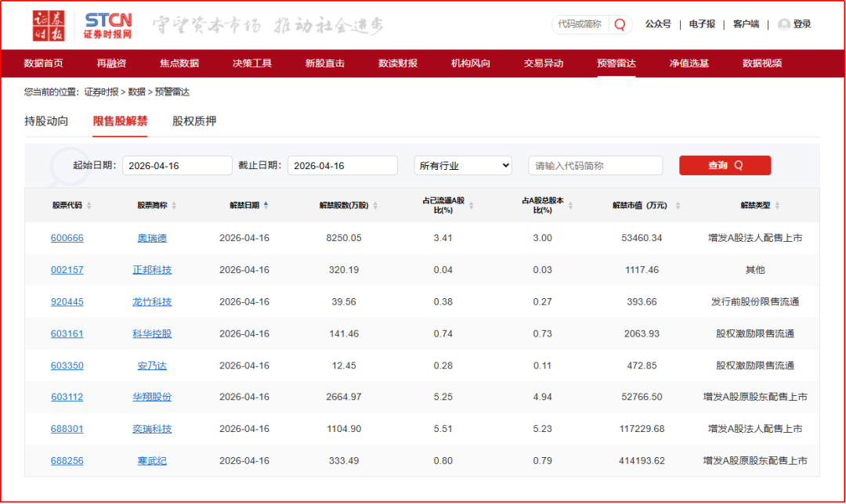
Task: Open stock code 603161 link
Action: point(67,333)
